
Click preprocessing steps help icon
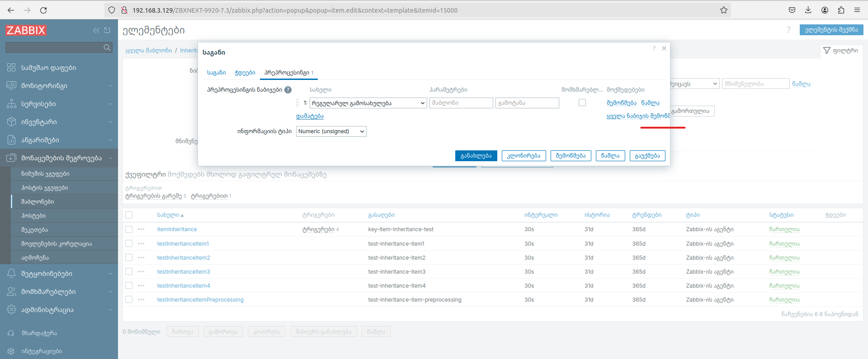288,90
